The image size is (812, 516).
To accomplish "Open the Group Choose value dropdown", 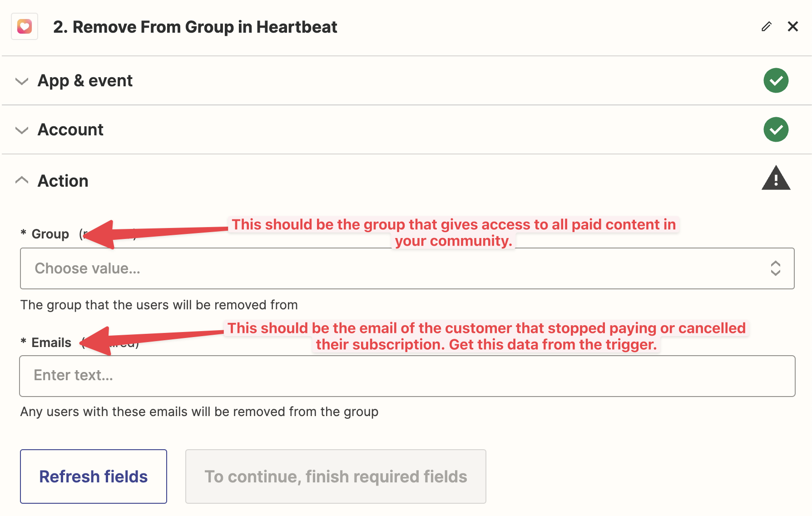I will (x=407, y=268).
